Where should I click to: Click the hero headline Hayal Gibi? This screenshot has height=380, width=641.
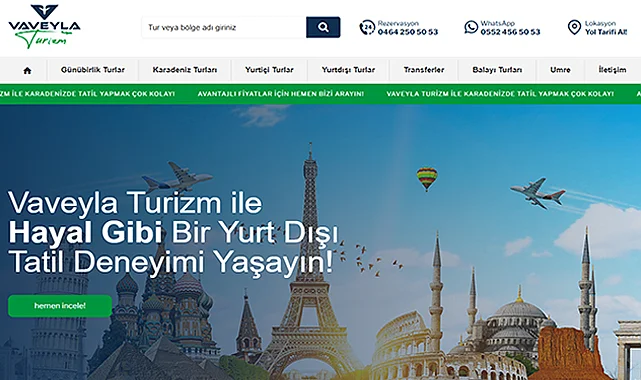coord(85,232)
